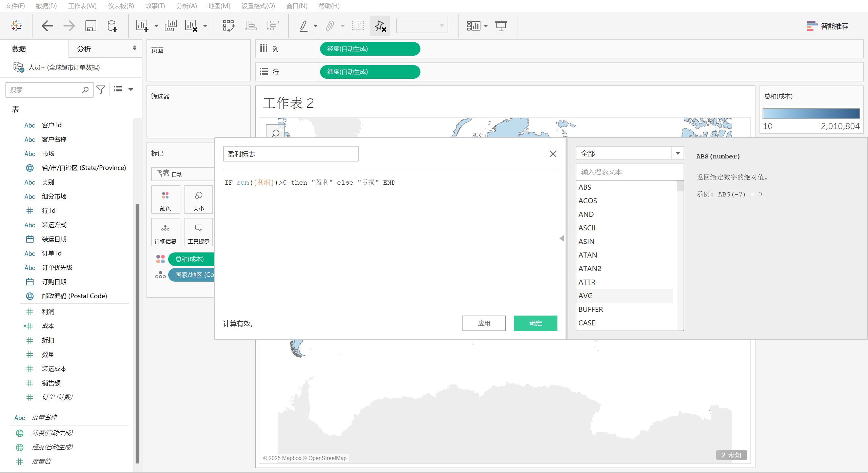The width and height of the screenshot is (868, 473).
Task: Click the filter icon beside search
Action: click(101, 90)
